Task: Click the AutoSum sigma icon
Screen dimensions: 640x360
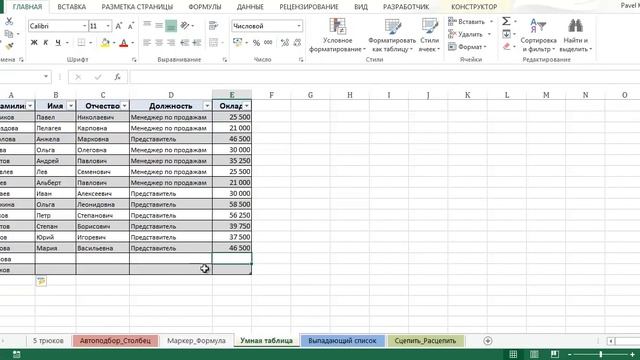Action: (x=506, y=21)
